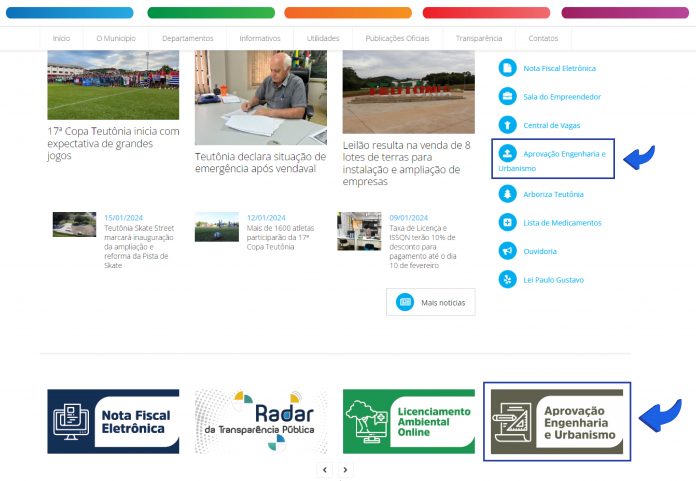This screenshot has height=481, width=696.
Task: Click the Ouvidoria megaphone icon
Action: (507, 251)
